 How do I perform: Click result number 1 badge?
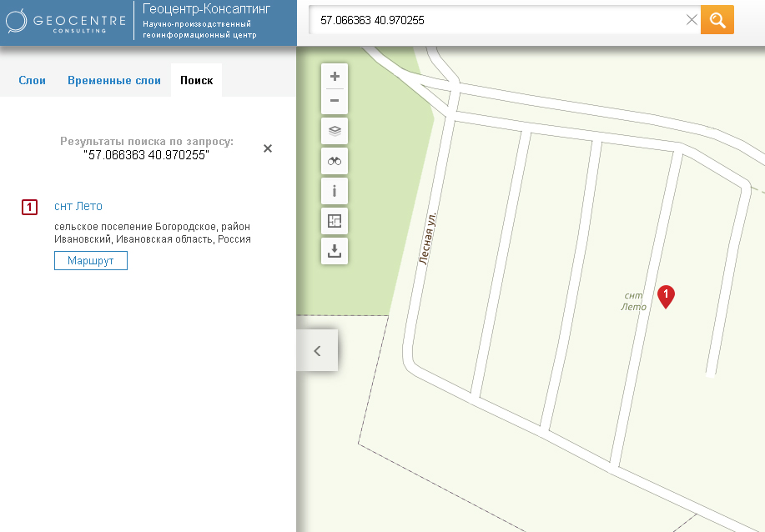[x=29, y=208]
